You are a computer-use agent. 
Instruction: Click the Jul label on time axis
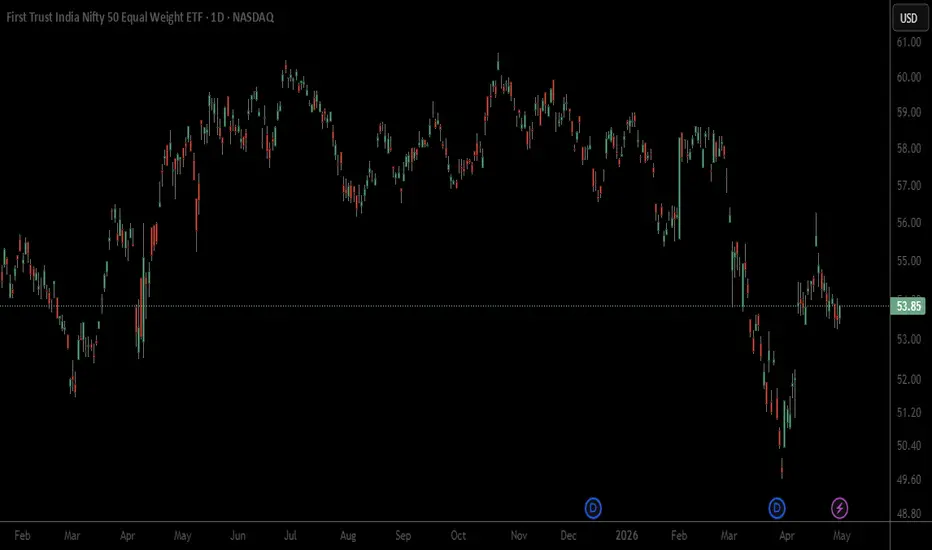point(290,536)
